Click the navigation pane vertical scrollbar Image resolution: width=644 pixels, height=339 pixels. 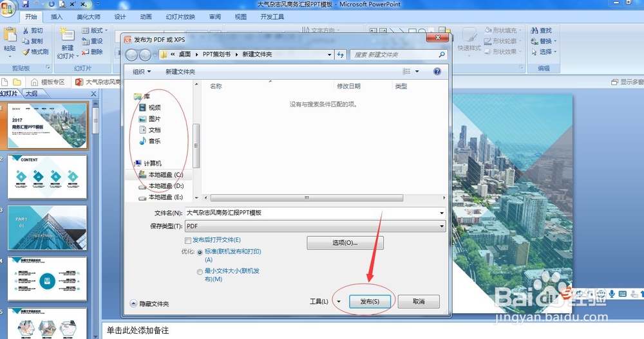coord(196,145)
